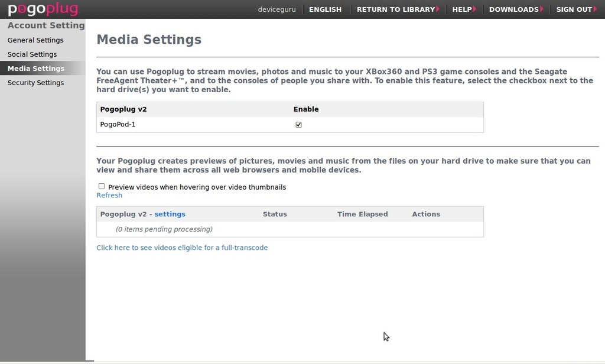Go to Security Settings page
Image resolution: width=605 pixels, height=364 pixels.
tap(35, 83)
